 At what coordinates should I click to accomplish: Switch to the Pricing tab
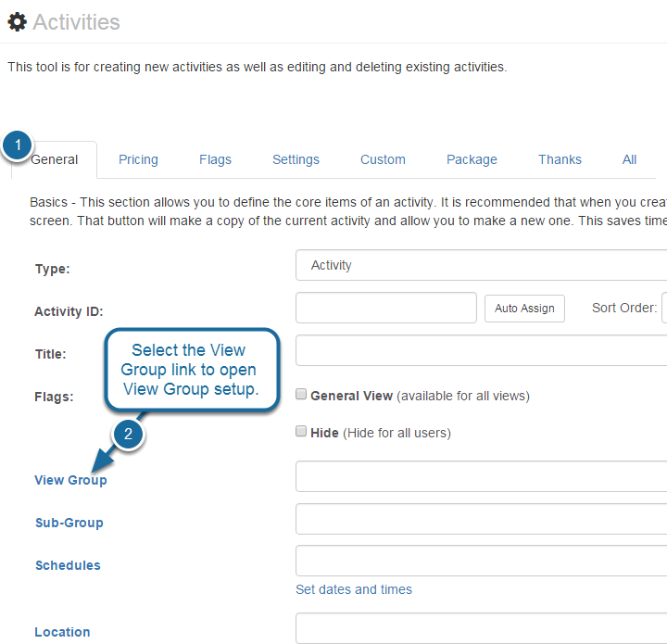138,159
